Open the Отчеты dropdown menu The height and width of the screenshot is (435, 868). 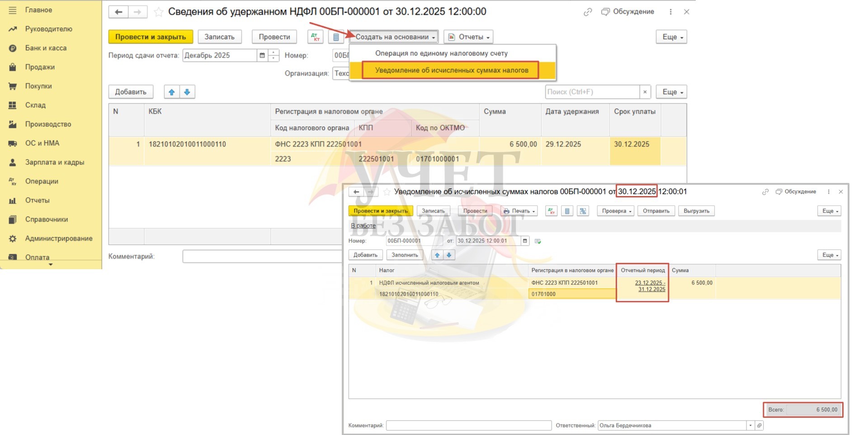coord(469,37)
